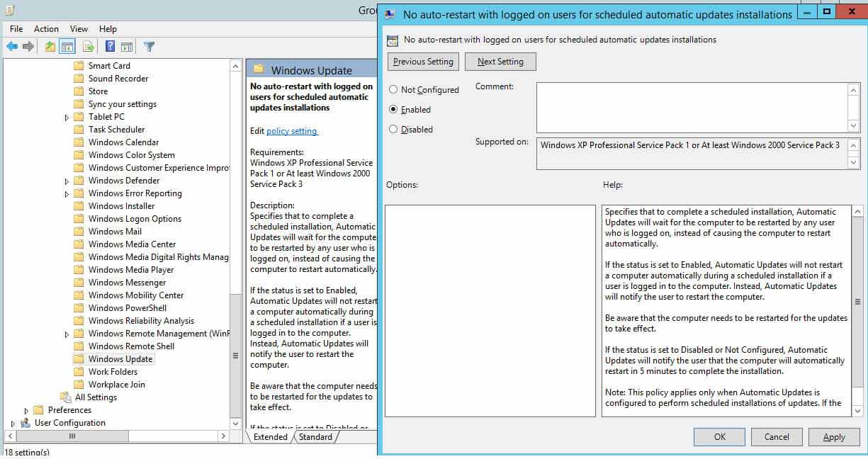
Task: Click the Show/Hide Action Pane icon
Action: pyautogui.click(x=127, y=47)
